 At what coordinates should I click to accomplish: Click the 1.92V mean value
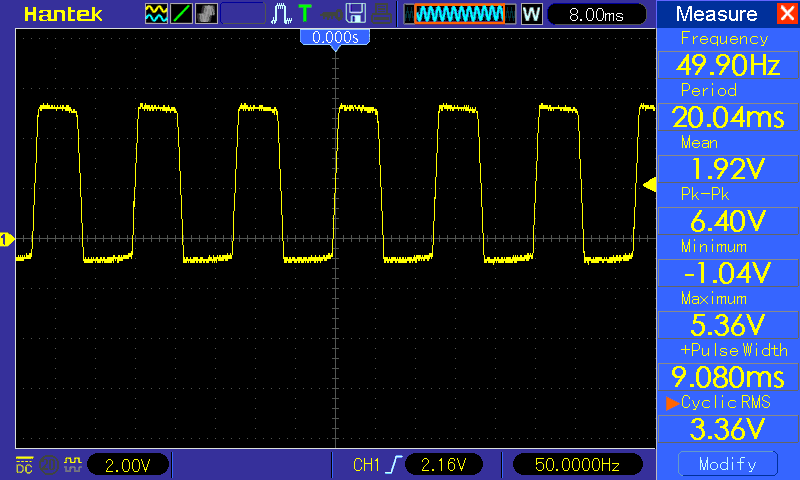click(x=728, y=169)
